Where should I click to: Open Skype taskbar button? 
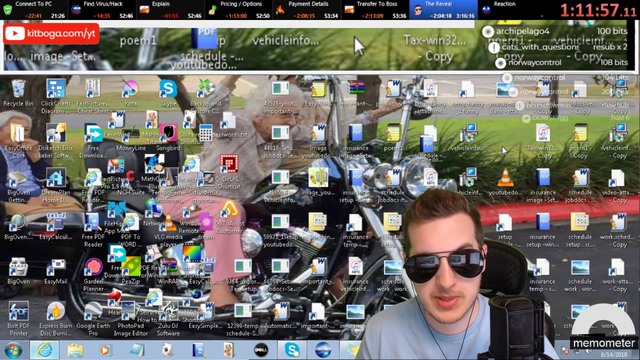pos(292,350)
